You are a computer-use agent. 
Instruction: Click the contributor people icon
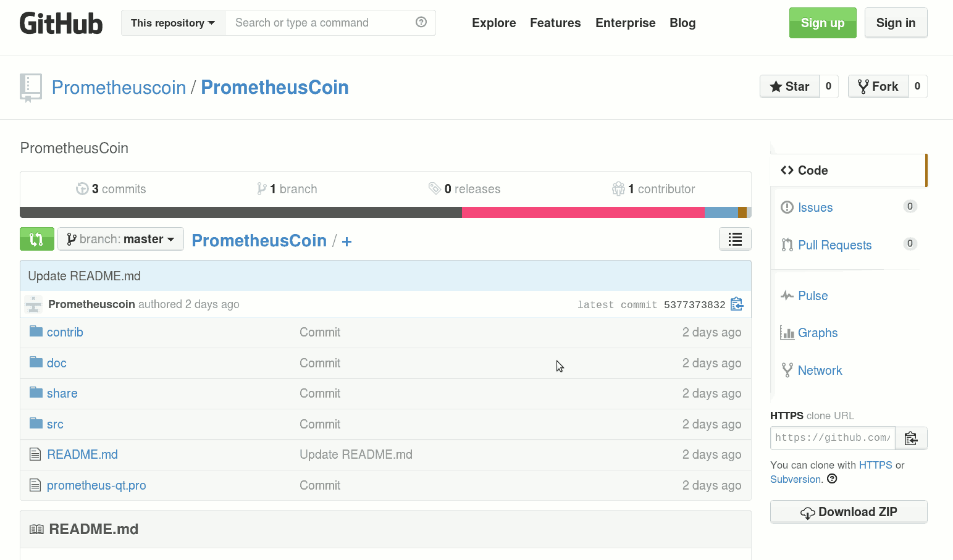coord(618,189)
